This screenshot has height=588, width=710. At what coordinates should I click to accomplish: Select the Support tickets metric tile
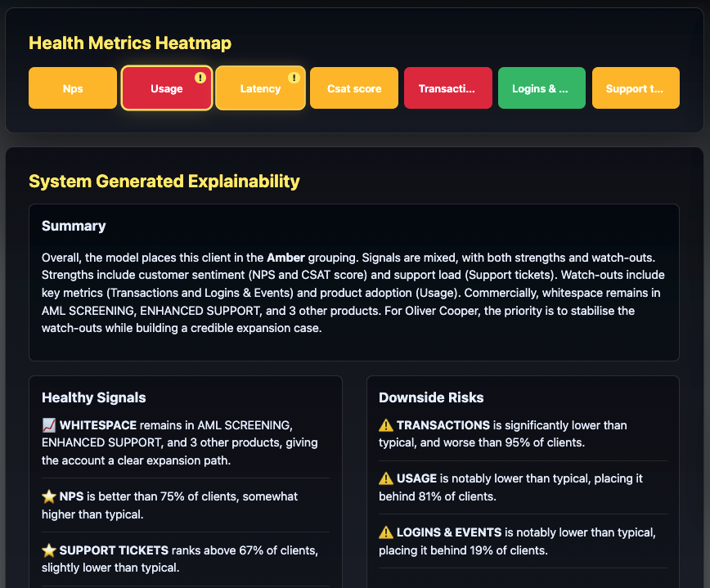click(636, 88)
